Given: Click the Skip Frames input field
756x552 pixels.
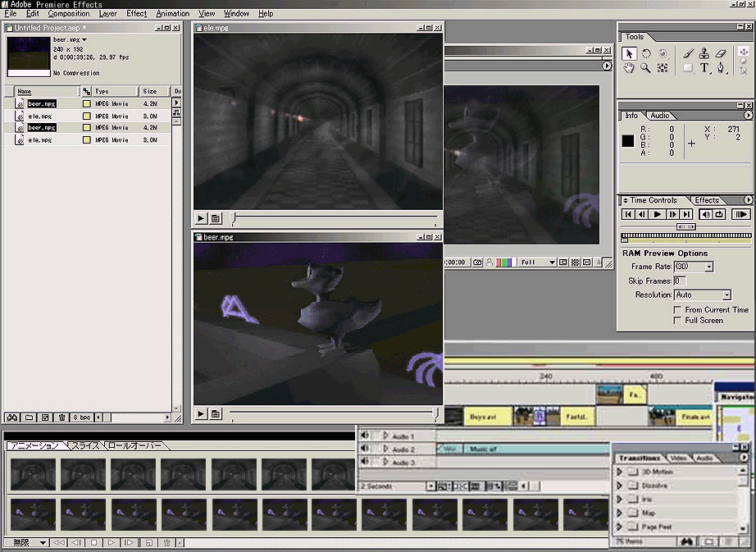Looking at the screenshot, I should point(680,281).
